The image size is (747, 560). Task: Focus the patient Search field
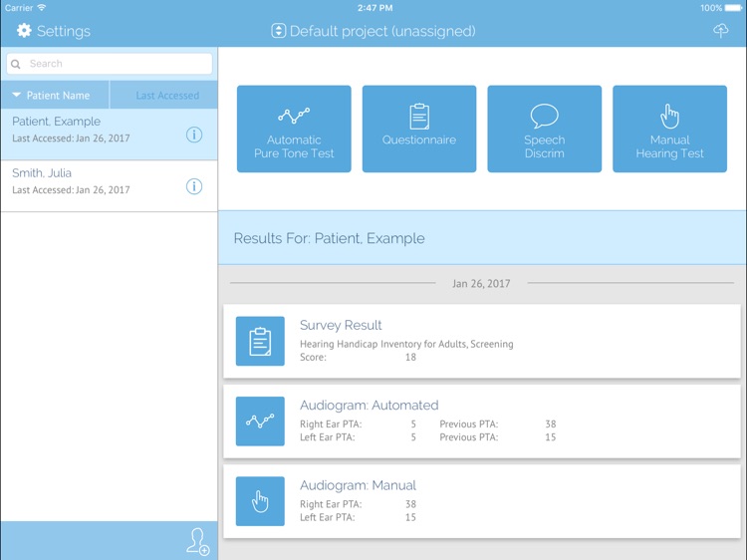tap(110, 64)
